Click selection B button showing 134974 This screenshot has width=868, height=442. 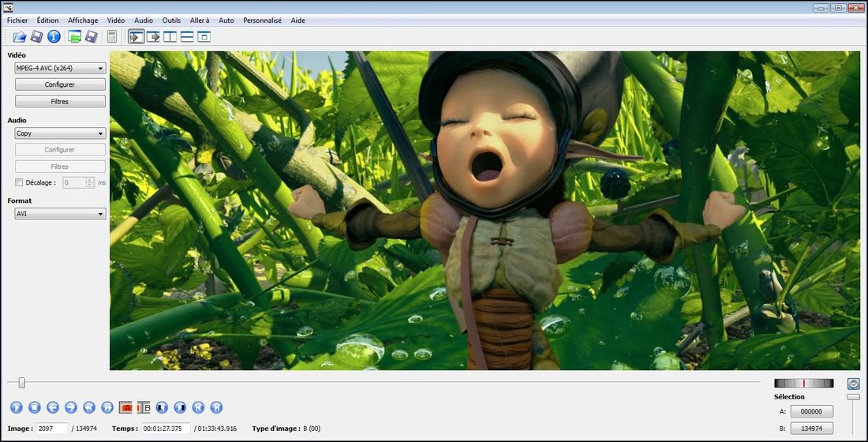tap(811, 429)
